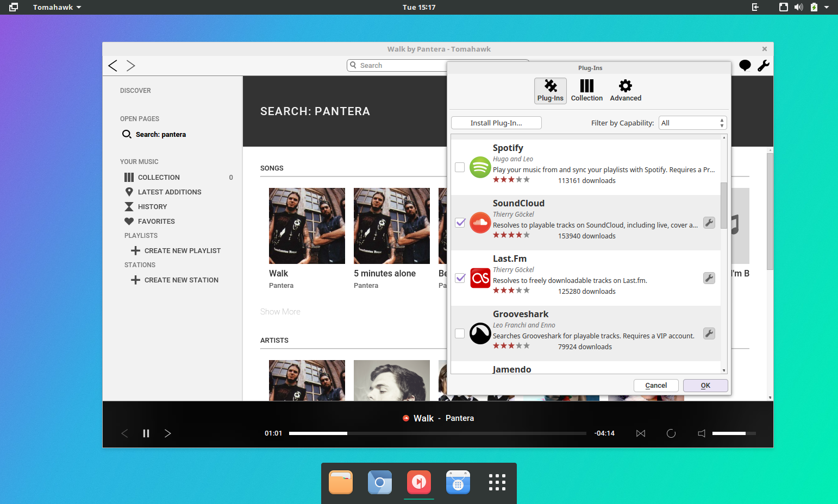Click the sign-out arrow icon in top bar
This screenshot has height=504, width=838.
755,7
